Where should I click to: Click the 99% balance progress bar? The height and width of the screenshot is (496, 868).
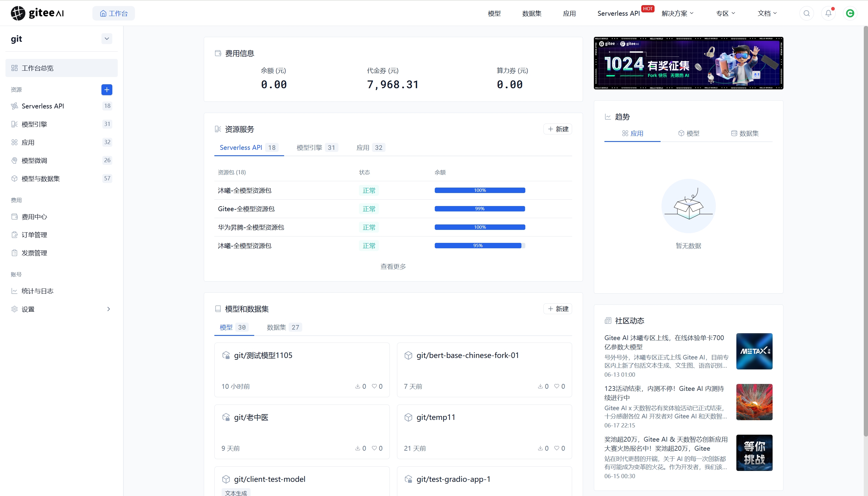(x=480, y=209)
